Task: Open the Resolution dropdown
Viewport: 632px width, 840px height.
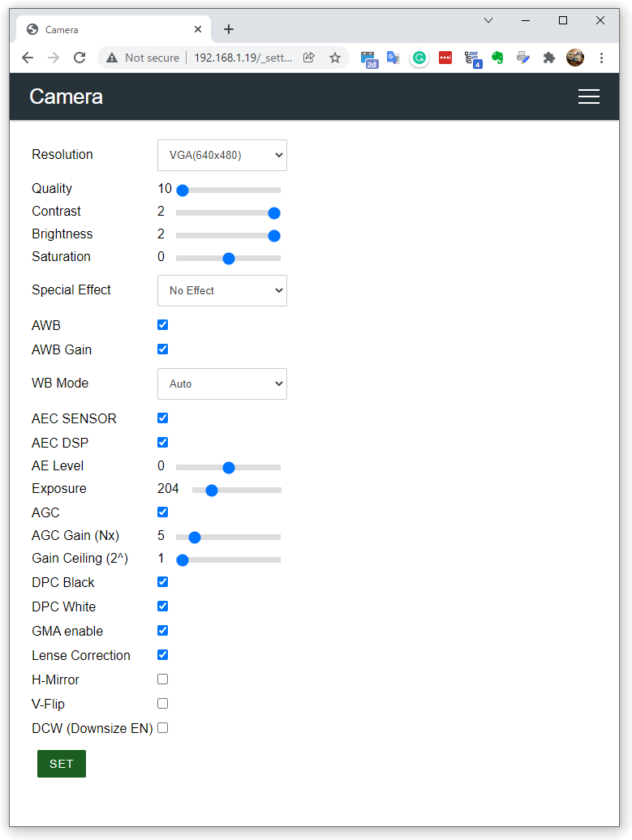Action: click(x=221, y=155)
